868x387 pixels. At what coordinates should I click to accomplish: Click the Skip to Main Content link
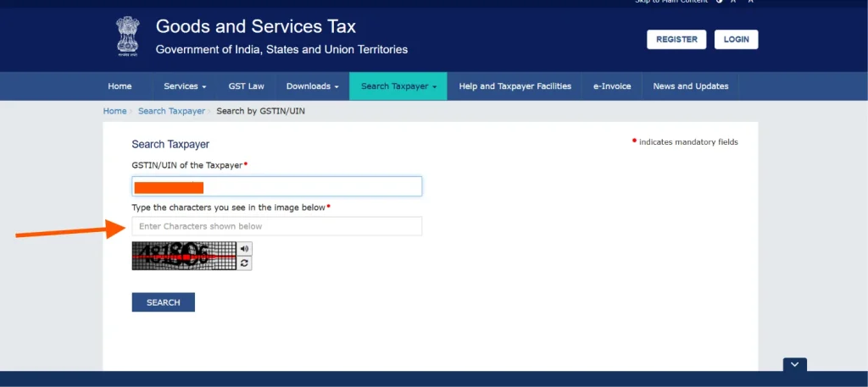point(671,2)
